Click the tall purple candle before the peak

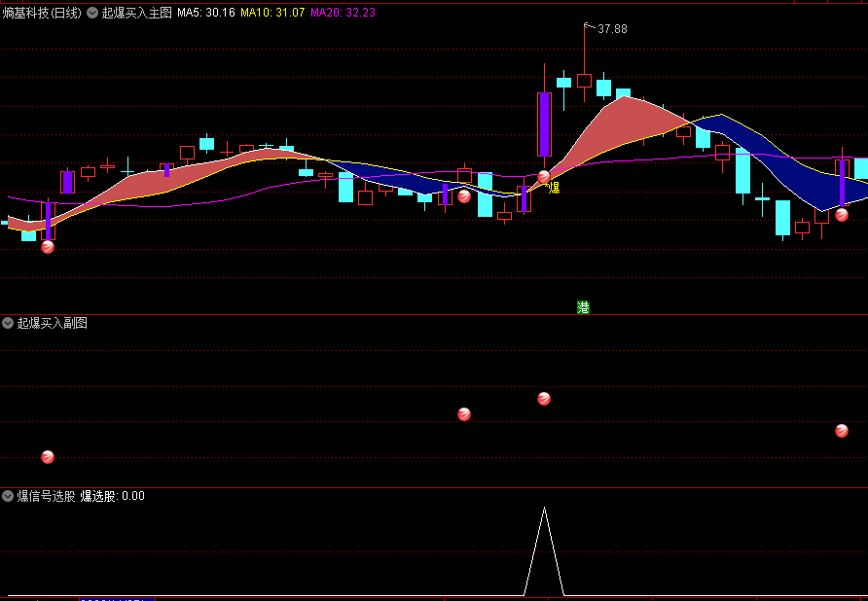tap(545, 124)
